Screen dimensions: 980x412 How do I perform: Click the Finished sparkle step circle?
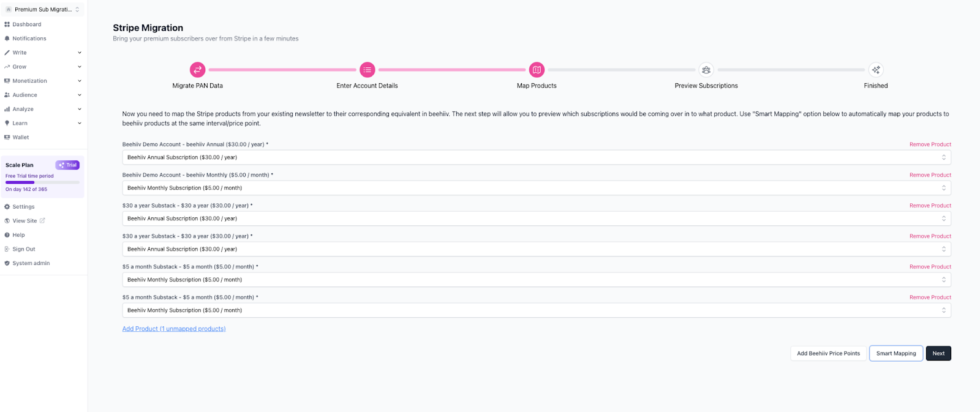click(876, 70)
